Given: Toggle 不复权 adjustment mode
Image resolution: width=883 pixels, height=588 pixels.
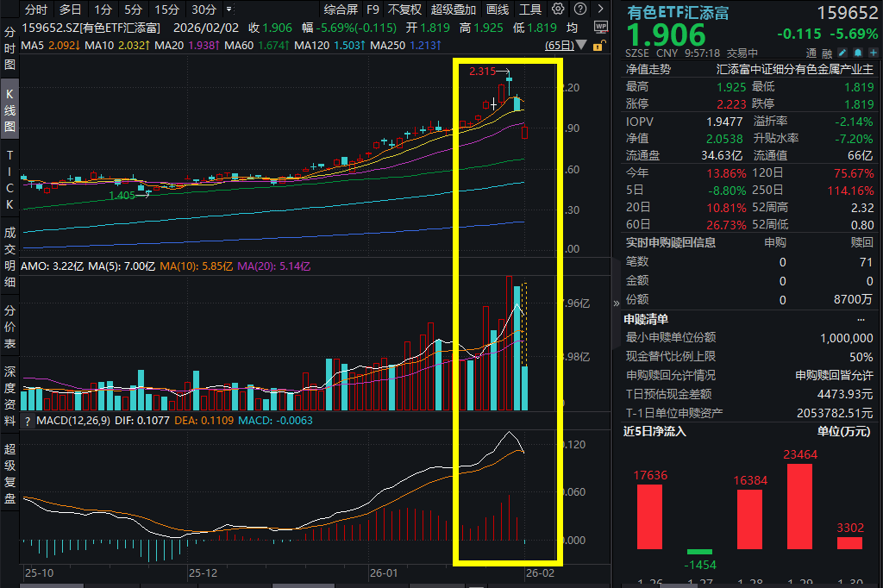Looking at the screenshot, I should 404,9.
